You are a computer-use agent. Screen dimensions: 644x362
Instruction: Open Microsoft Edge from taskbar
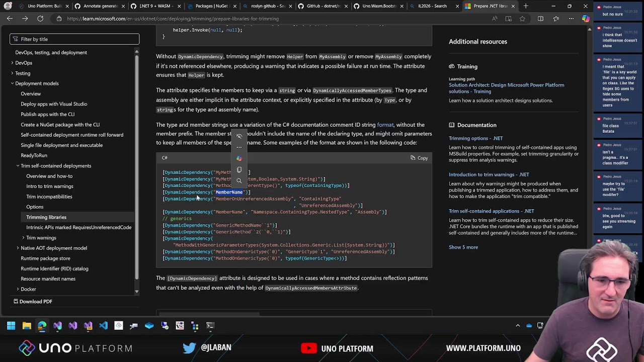[x=42, y=326]
